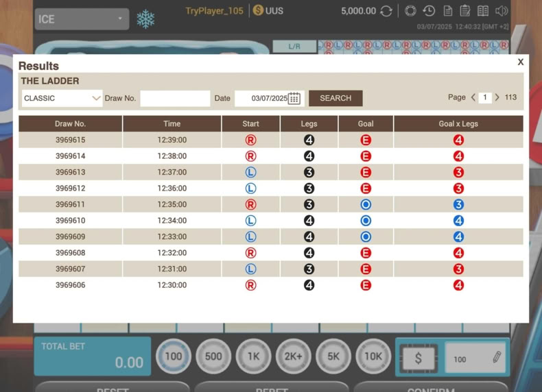Click the snowflake ICE theme icon
542x392 pixels.
[145, 19]
